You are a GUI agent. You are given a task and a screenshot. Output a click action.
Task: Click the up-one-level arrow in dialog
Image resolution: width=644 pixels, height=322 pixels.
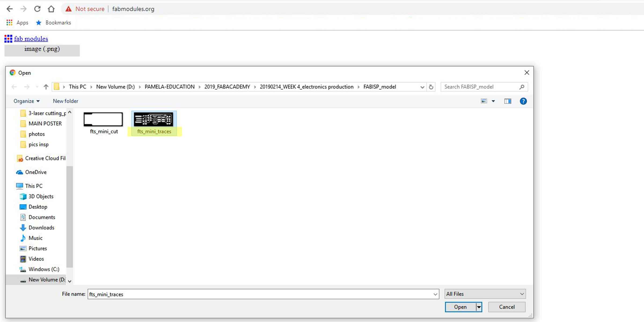click(x=46, y=87)
